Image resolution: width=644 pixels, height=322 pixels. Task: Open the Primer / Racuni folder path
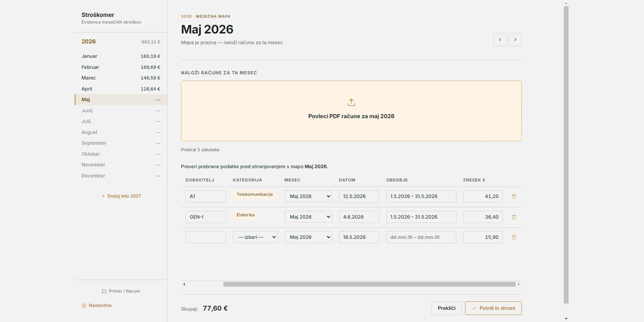pos(121,291)
